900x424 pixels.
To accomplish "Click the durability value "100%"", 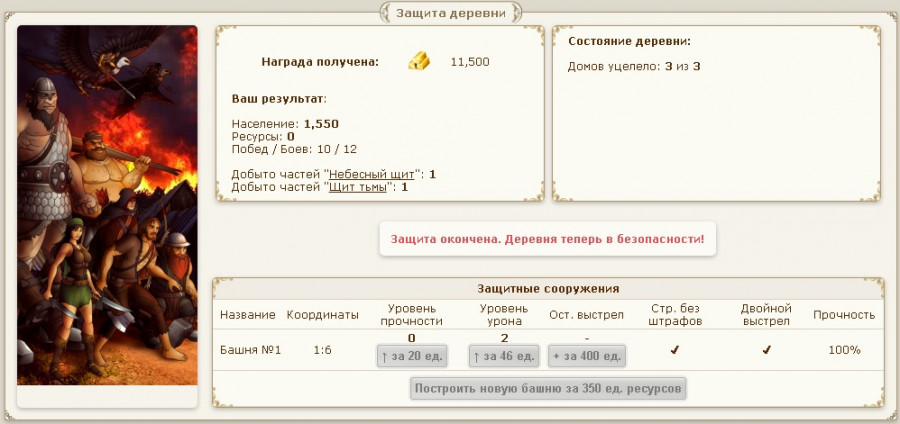I will 844,349.
